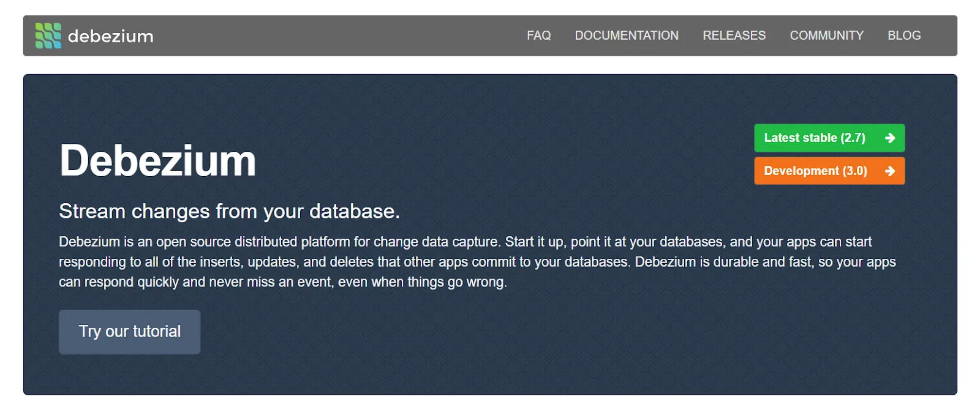Click the arrow icon on Development button
The width and height of the screenshot is (980, 413).
(890, 171)
